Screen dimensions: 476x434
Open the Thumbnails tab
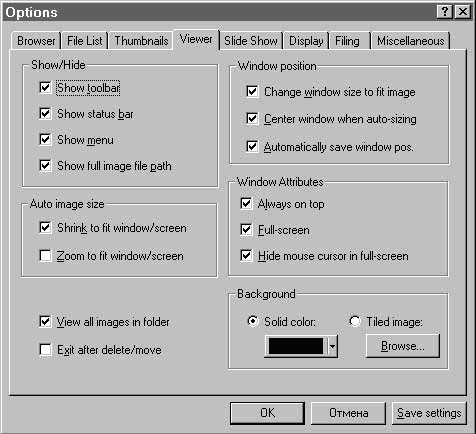click(141, 41)
